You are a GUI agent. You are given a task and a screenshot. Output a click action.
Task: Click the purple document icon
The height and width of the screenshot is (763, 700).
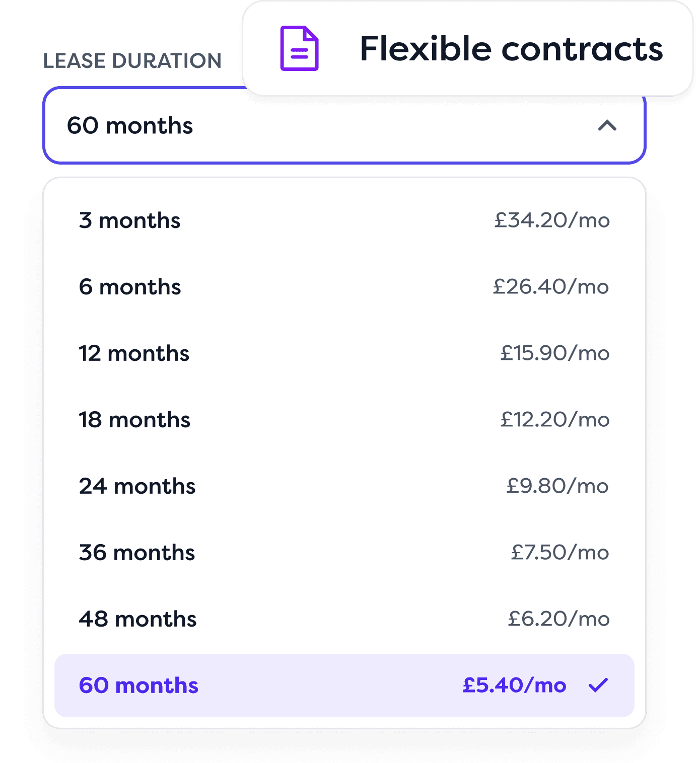pyautogui.click(x=299, y=48)
